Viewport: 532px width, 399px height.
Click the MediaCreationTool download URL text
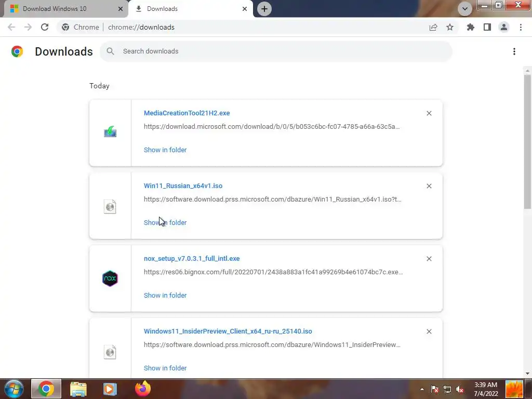[x=272, y=127]
